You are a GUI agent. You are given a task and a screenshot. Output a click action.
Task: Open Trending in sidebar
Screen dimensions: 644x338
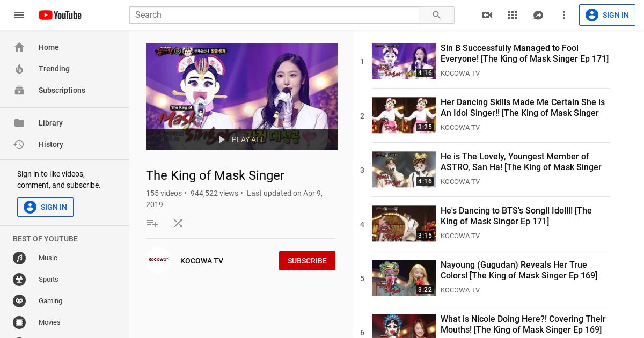pos(64,69)
